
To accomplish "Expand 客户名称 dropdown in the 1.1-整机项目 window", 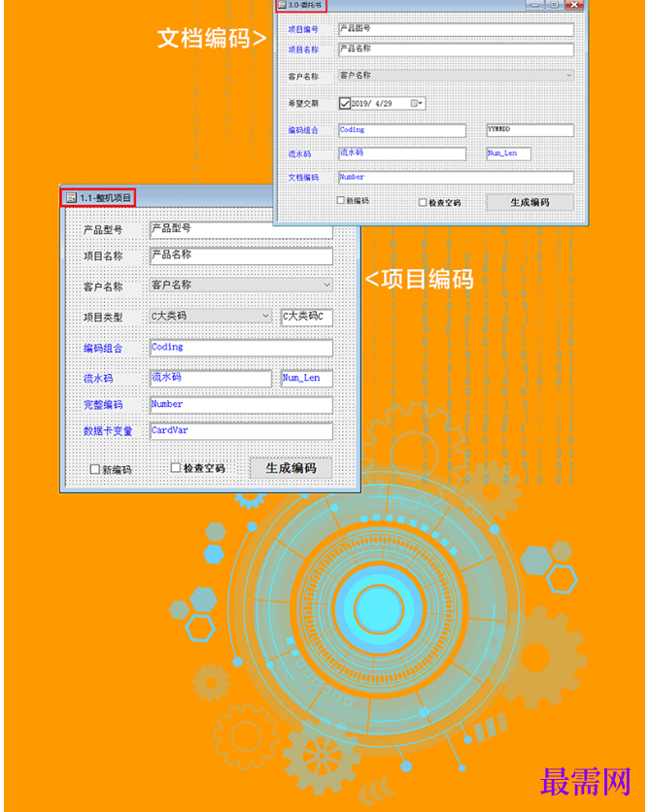I will (x=326, y=285).
